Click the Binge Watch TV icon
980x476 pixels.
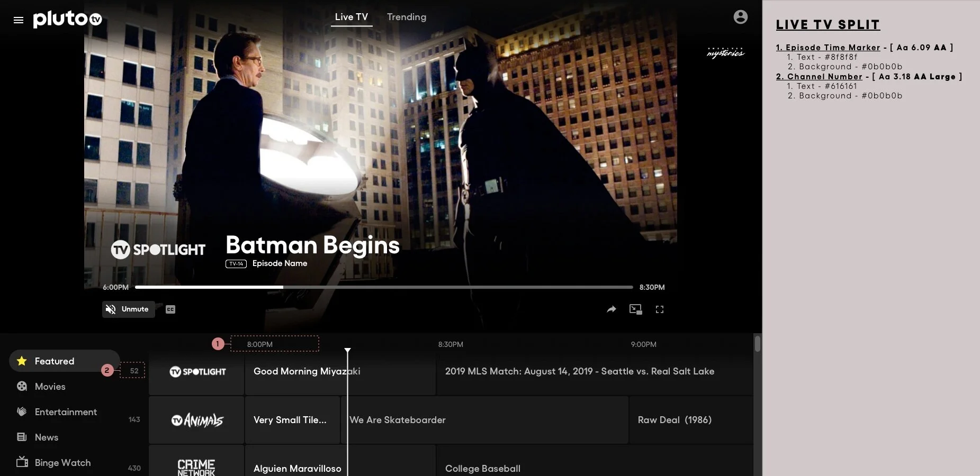pos(22,462)
